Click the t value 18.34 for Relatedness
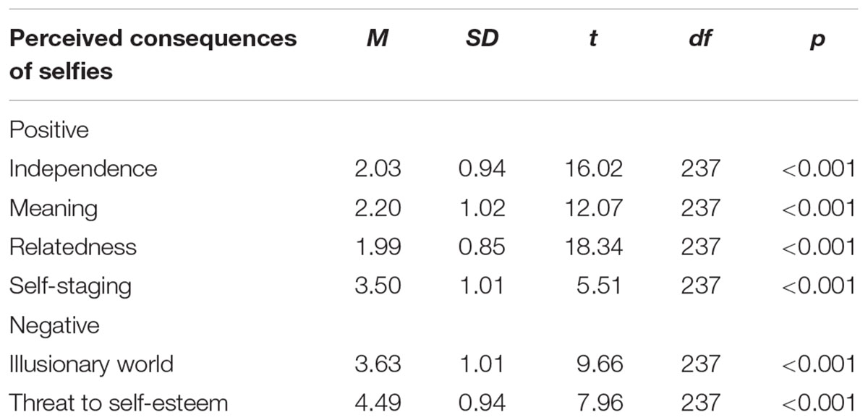Screen dimensions: 868x420 592,247
